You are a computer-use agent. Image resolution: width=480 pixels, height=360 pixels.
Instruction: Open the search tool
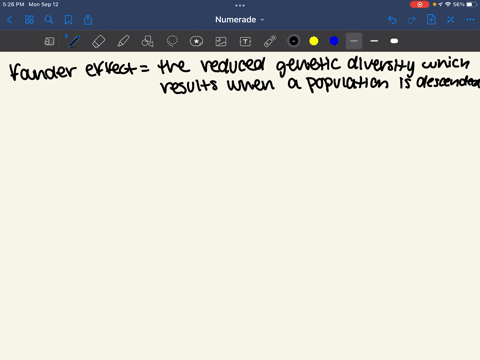coord(49,20)
